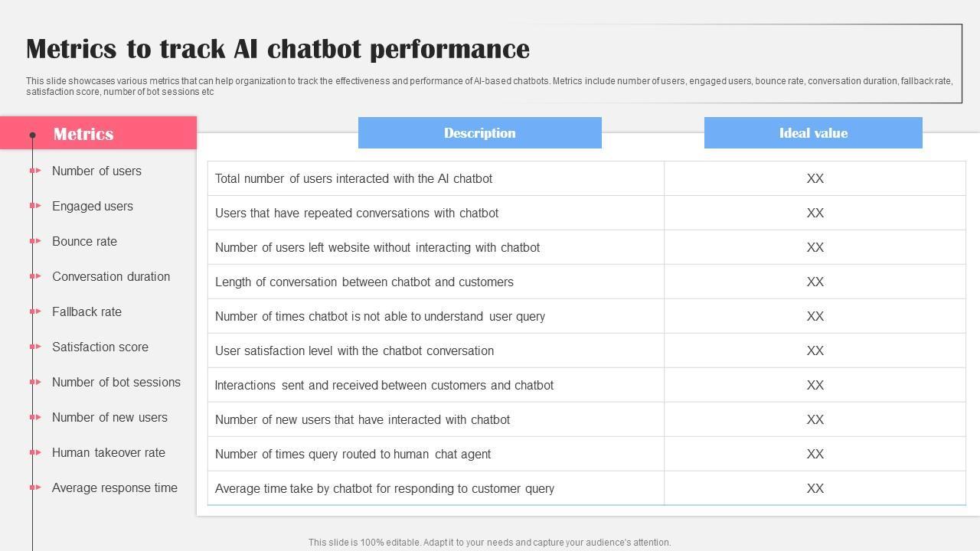Click the cell 'Users that have repeated conversations with chatbot'
This screenshot has width=980, height=551.
tap(357, 213)
